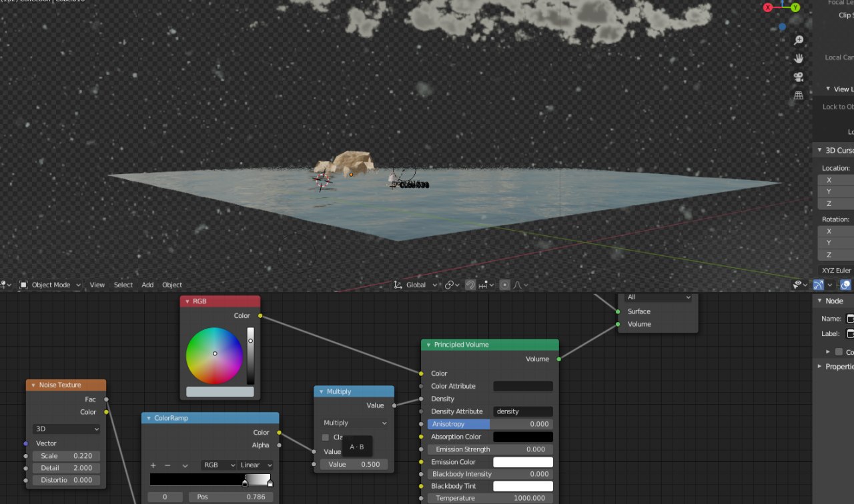Screen dimensions: 854x504
Task: Click the Blackbody Tint white swatch
Action: 523,486
